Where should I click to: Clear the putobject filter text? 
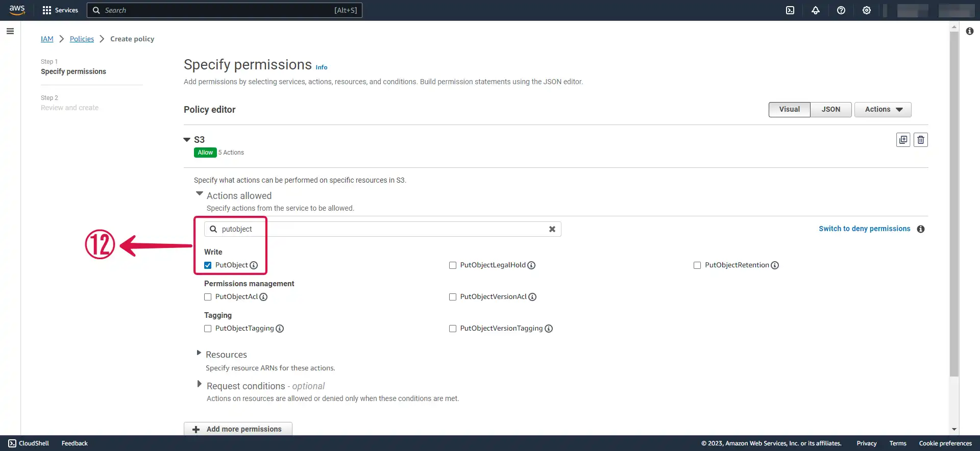552,229
